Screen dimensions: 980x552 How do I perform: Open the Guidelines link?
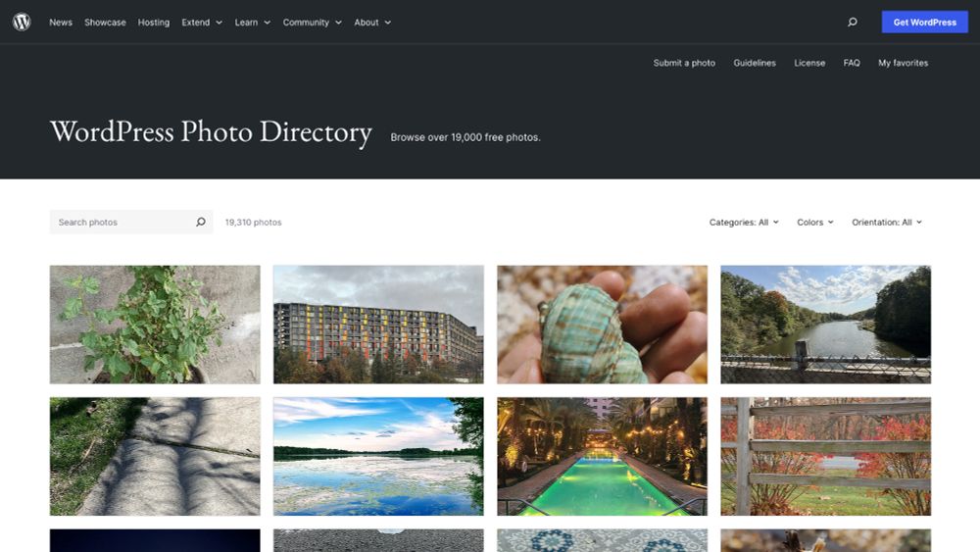point(755,63)
